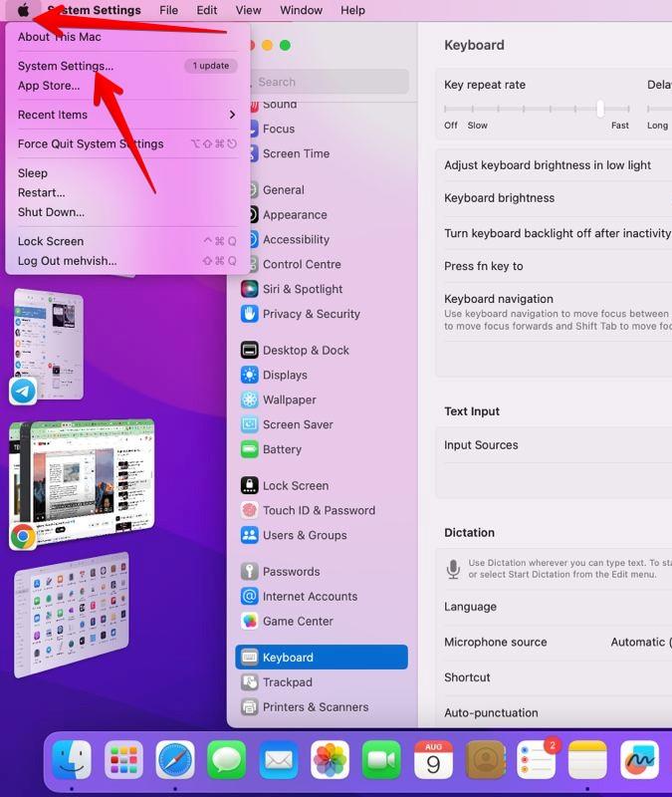This screenshot has width=672, height=797.
Task: Select Siri & Spotlight icon
Action: [250, 289]
